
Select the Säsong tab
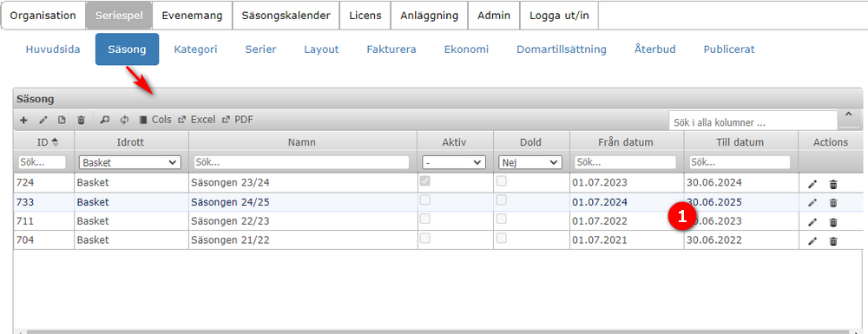point(128,49)
